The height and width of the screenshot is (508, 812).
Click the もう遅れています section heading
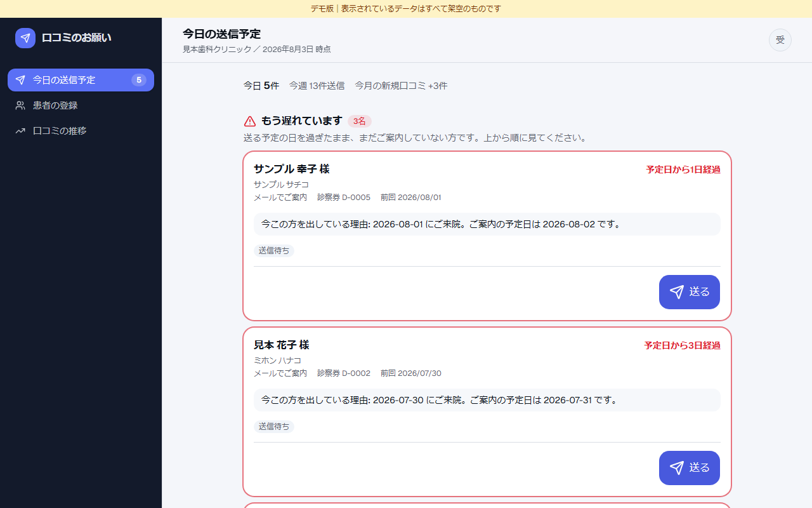301,121
